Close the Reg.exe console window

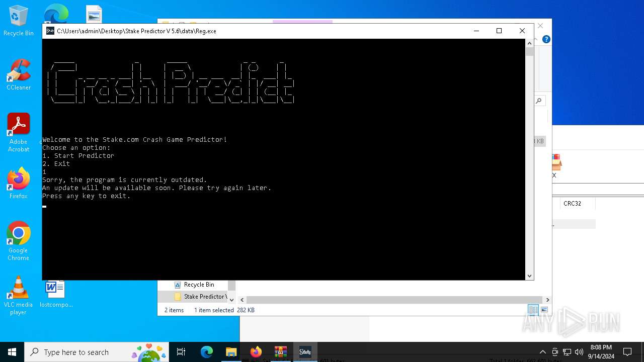click(522, 31)
